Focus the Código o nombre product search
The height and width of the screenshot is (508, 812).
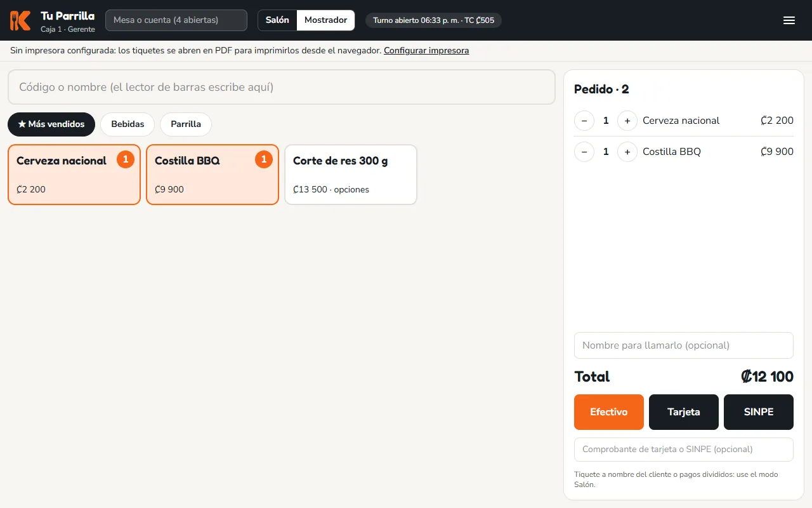(282, 87)
